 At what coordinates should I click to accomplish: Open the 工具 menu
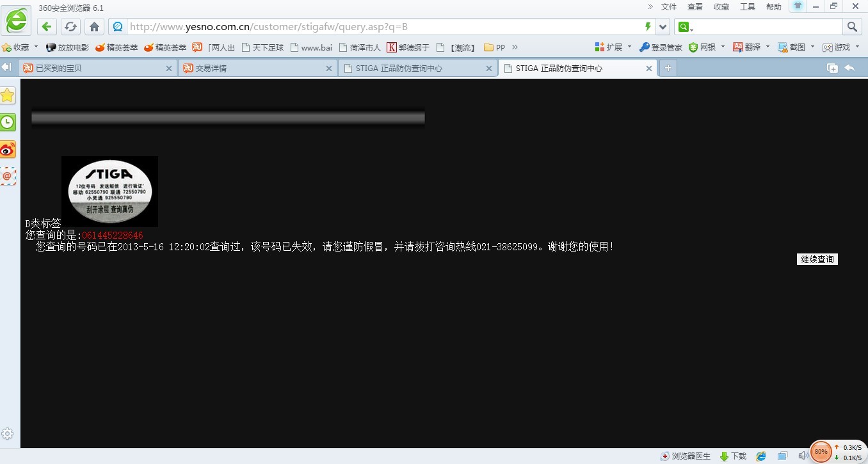pos(747,6)
